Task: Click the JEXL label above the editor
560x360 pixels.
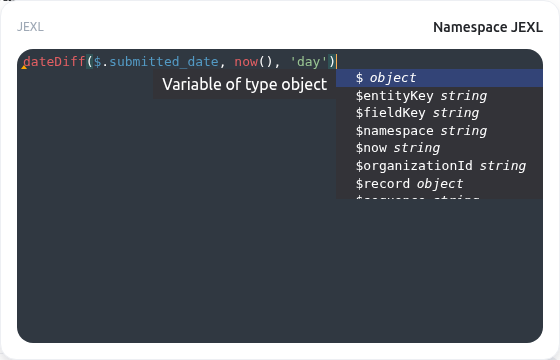Action: [x=30, y=27]
